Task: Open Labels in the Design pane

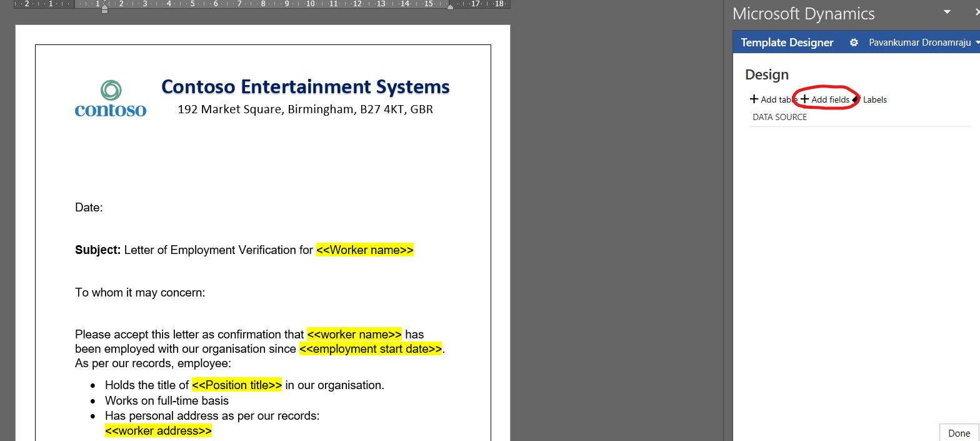Action: click(x=874, y=99)
